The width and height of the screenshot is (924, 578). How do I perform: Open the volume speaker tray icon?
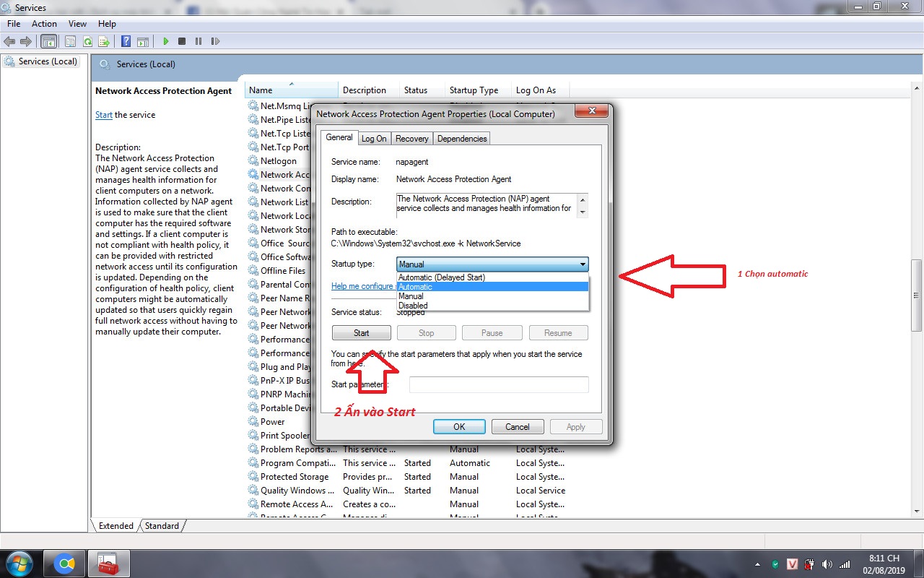point(827,564)
